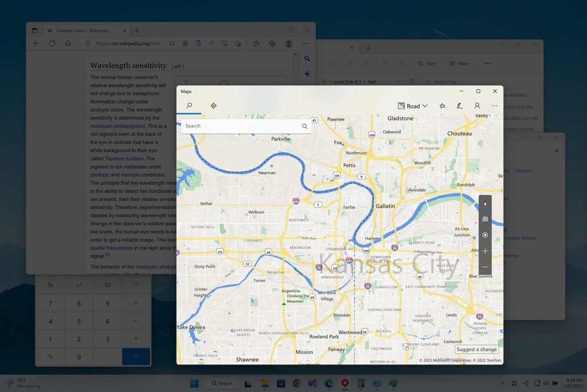The image size is (587, 392).
Task: Follow the photopic link in the article
Action: tap(100, 175)
